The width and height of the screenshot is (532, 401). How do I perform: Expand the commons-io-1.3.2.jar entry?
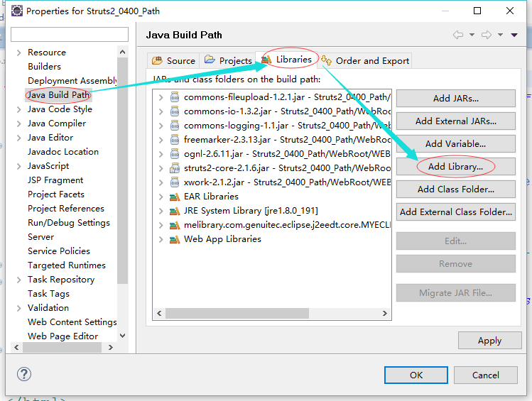coord(161,111)
